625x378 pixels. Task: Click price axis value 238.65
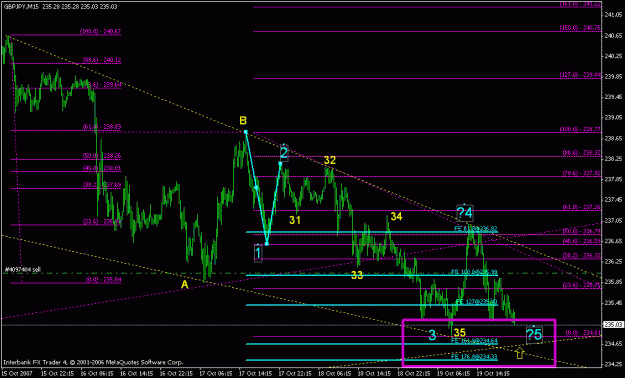coord(612,138)
